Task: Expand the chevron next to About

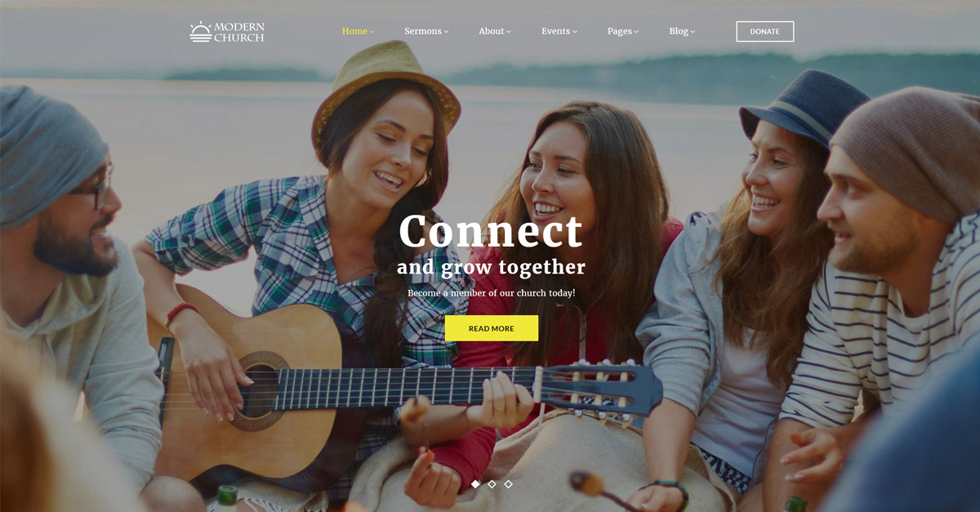Action: (509, 32)
